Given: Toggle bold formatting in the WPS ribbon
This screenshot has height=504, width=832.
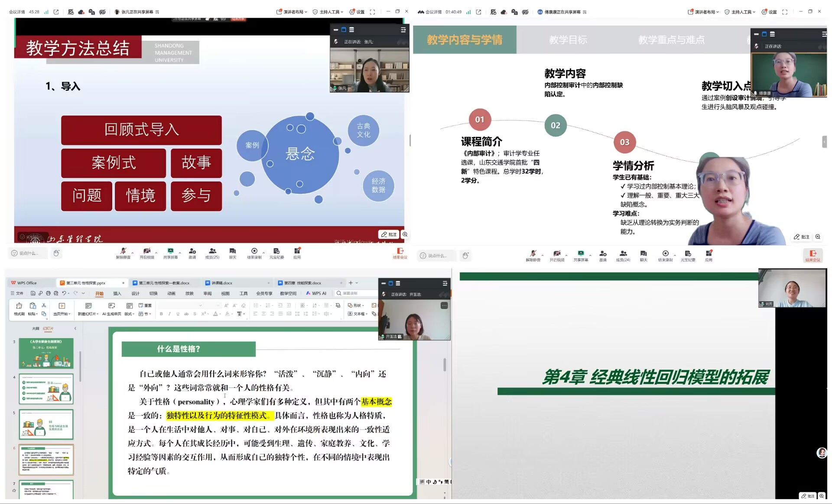Looking at the screenshot, I should coord(161,314).
